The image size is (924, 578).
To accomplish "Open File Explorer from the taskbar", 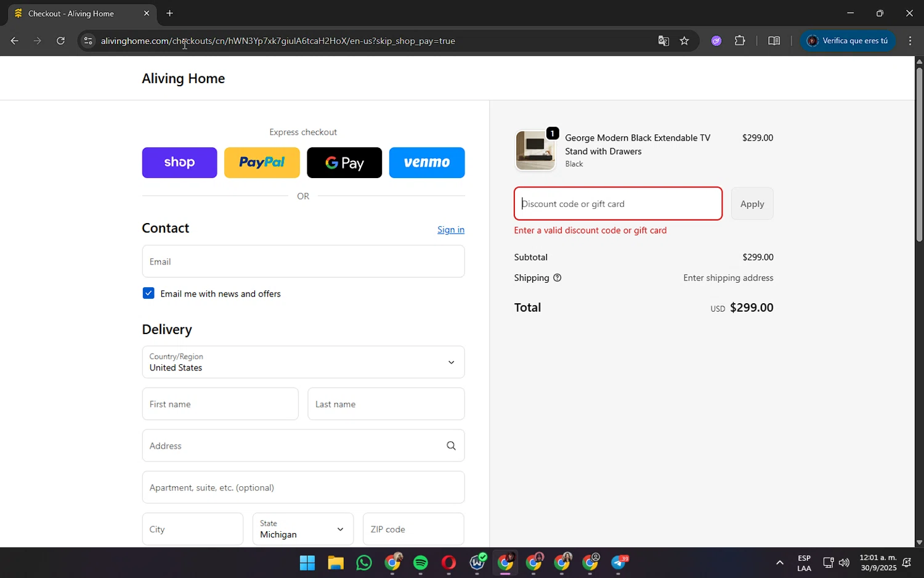I will coord(335,563).
